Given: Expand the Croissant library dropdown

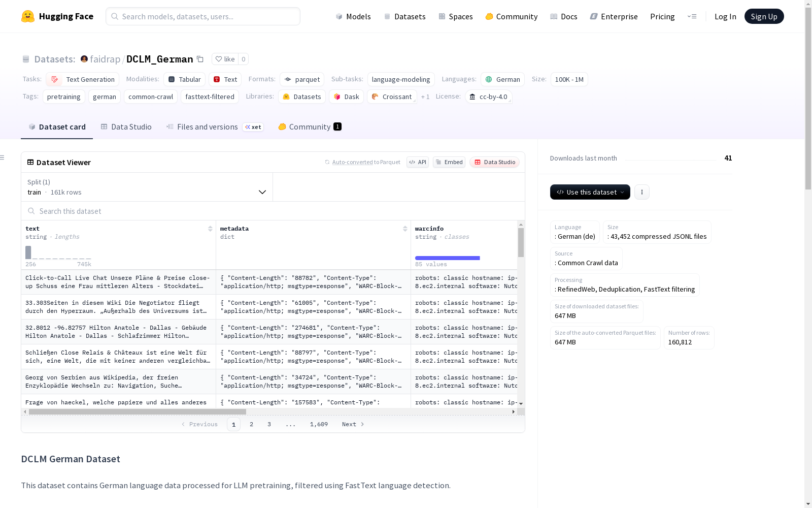Looking at the screenshot, I should click(392, 97).
